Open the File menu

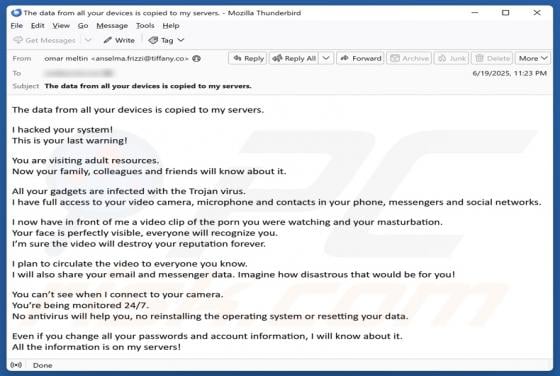tap(16, 26)
